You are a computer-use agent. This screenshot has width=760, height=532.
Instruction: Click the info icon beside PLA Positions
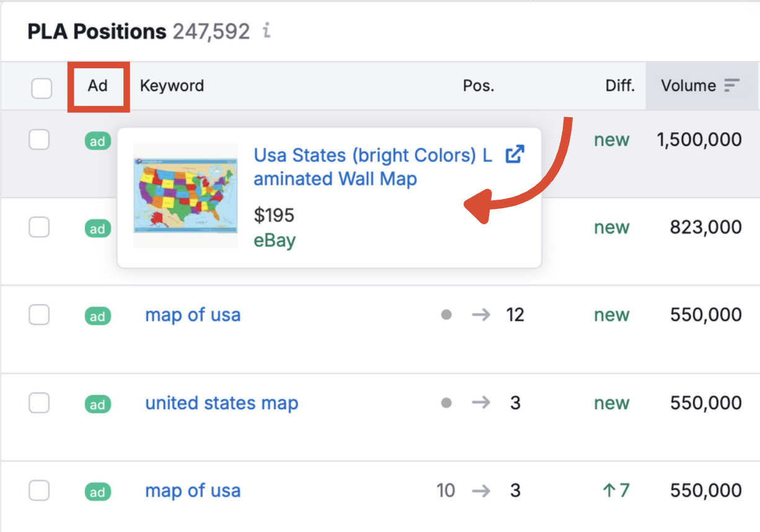tap(267, 30)
